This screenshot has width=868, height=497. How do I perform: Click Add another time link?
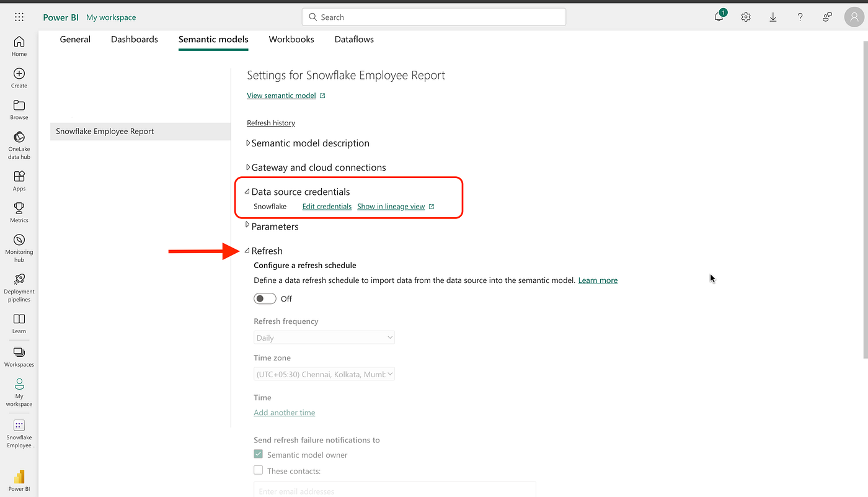coord(285,413)
